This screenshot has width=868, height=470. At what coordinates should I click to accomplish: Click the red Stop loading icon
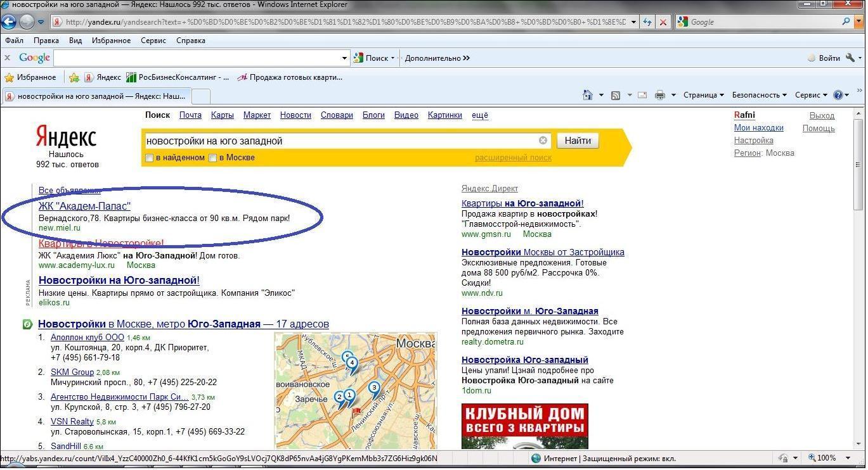[x=663, y=22]
